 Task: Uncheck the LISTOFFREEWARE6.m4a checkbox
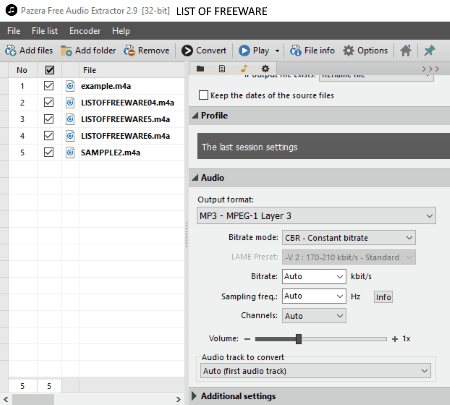[49, 135]
